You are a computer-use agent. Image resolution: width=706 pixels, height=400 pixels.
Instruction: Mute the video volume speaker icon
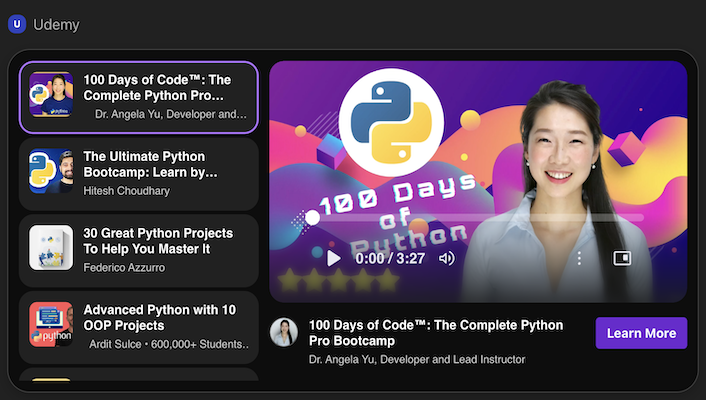[447, 258]
